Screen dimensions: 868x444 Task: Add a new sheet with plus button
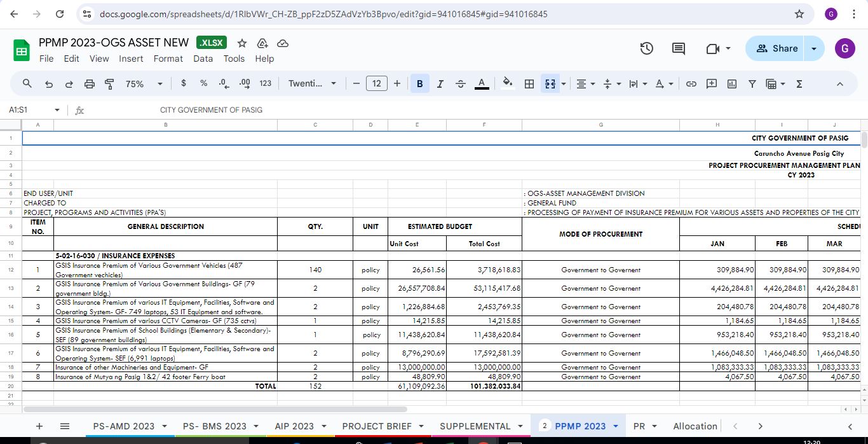point(39,426)
